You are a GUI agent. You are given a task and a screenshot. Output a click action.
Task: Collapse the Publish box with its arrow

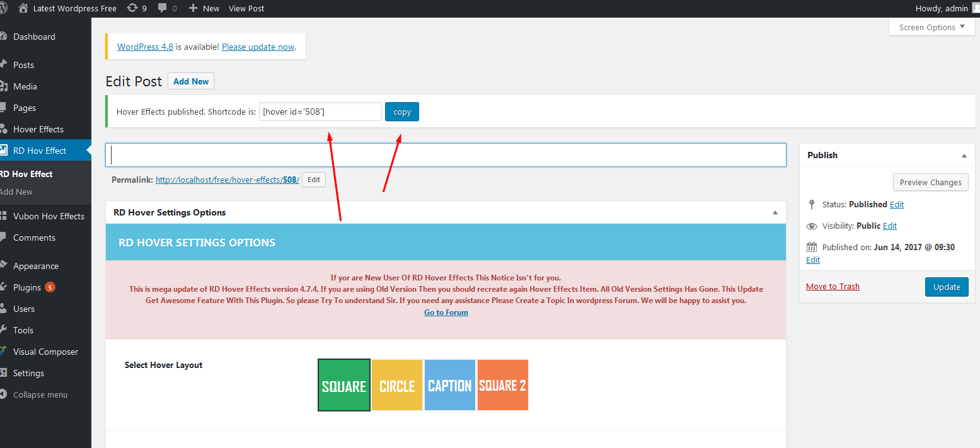(964, 156)
